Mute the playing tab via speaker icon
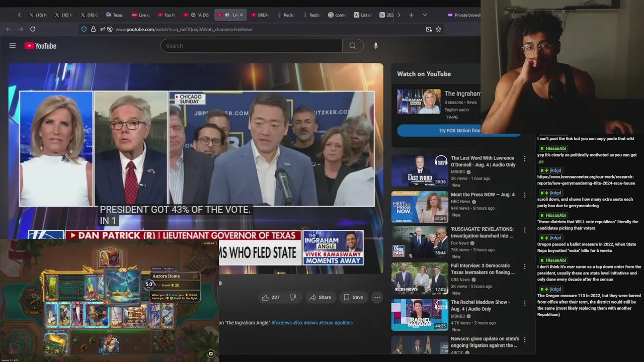The width and height of the screenshot is (644, 362). pos(227,15)
